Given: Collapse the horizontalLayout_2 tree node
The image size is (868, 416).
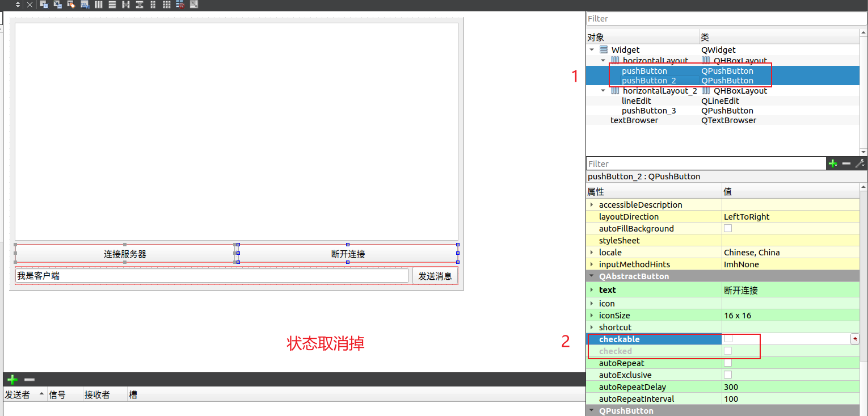Looking at the screenshot, I should point(604,91).
